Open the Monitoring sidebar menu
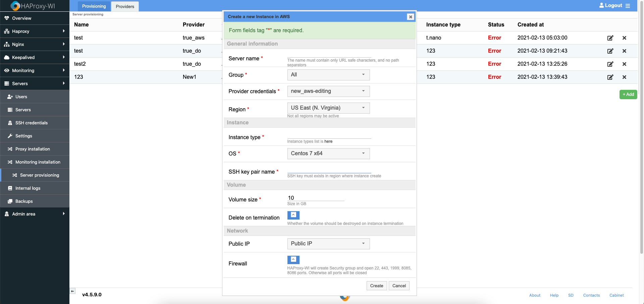 35,70
